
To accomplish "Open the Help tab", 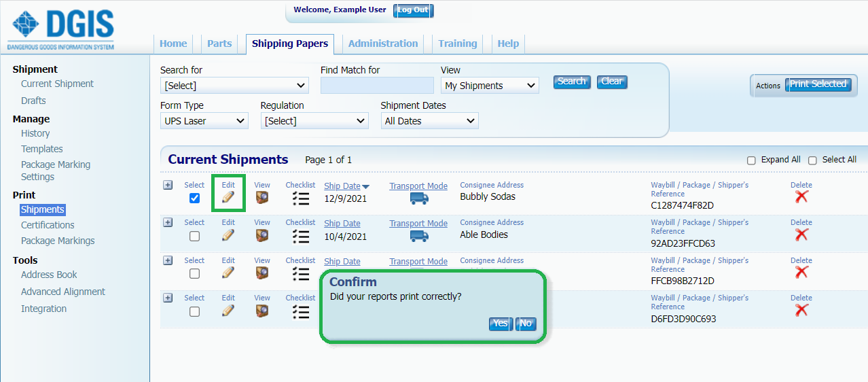I will click(508, 44).
